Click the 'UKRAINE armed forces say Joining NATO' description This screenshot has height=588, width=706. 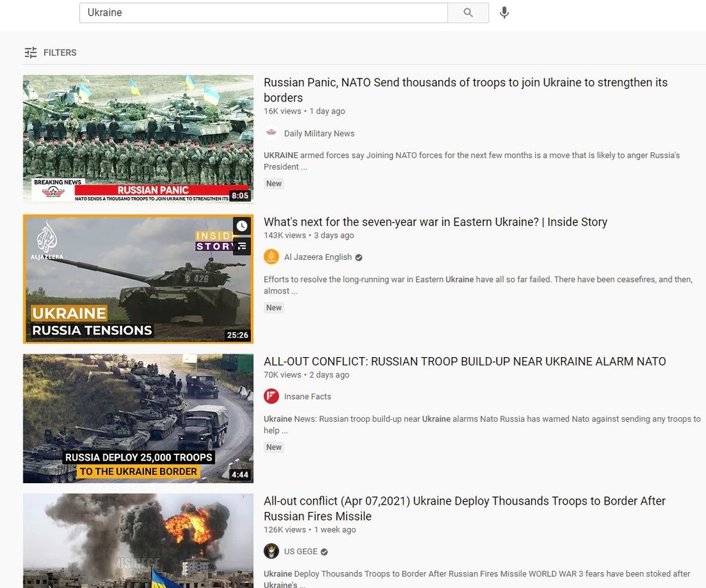[x=472, y=161]
